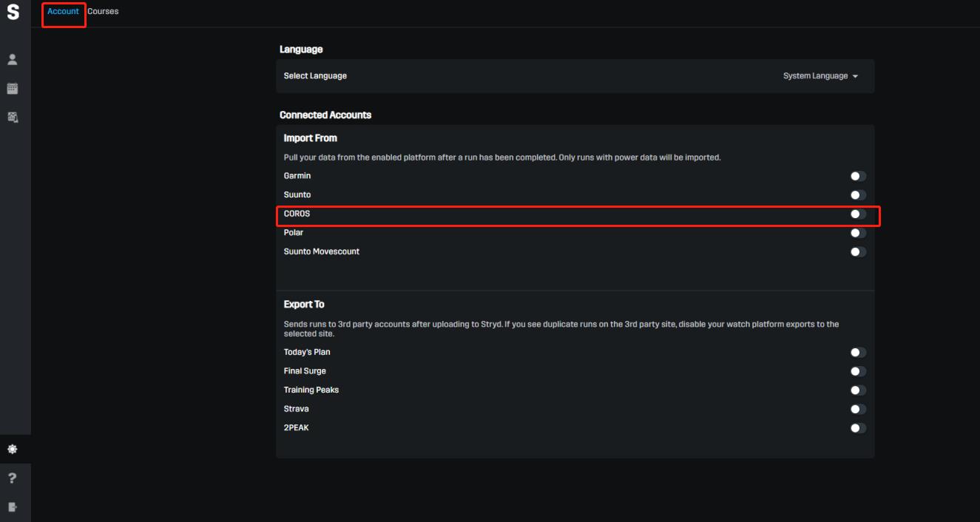The width and height of the screenshot is (980, 522).
Task: Turn on Today's Plan export toggle
Action: pos(857,353)
